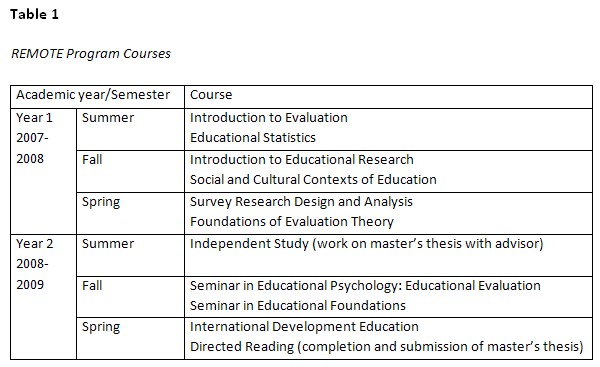The image size is (600, 367).
Task: Click "Survey Research Design and Analysis" text
Action: pos(301,202)
